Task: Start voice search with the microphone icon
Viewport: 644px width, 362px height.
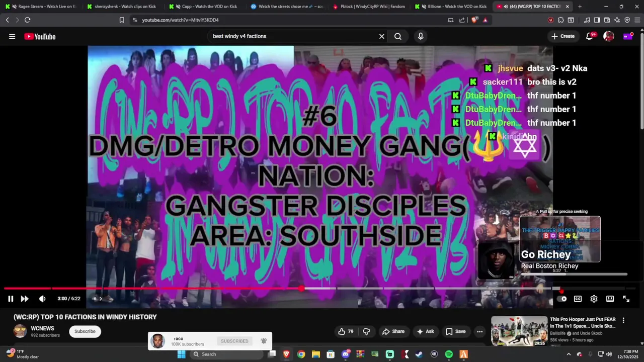Action: [x=421, y=36]
